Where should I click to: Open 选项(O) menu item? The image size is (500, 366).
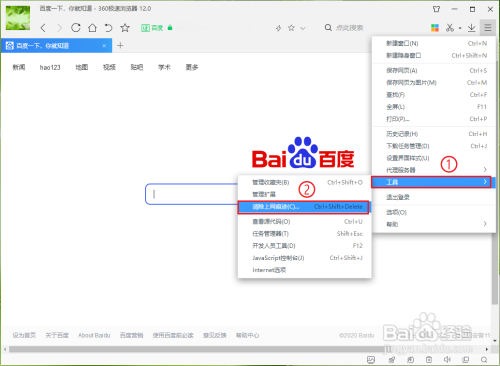tap(433, 212)
